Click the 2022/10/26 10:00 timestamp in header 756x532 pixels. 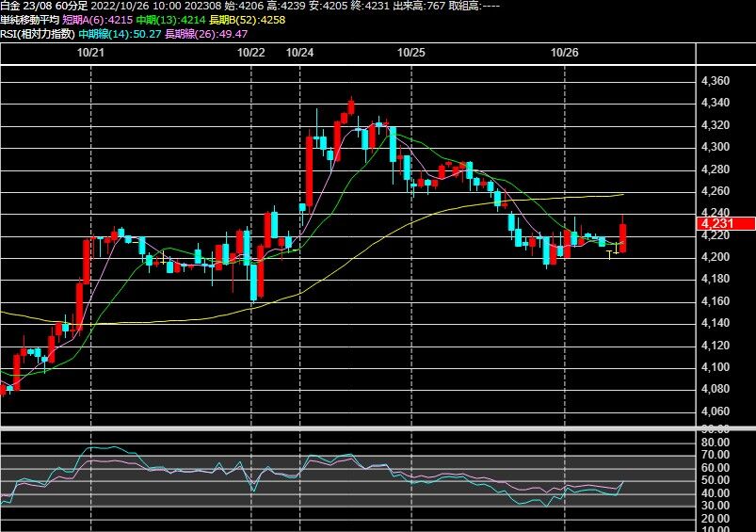(x=137, y=7)
